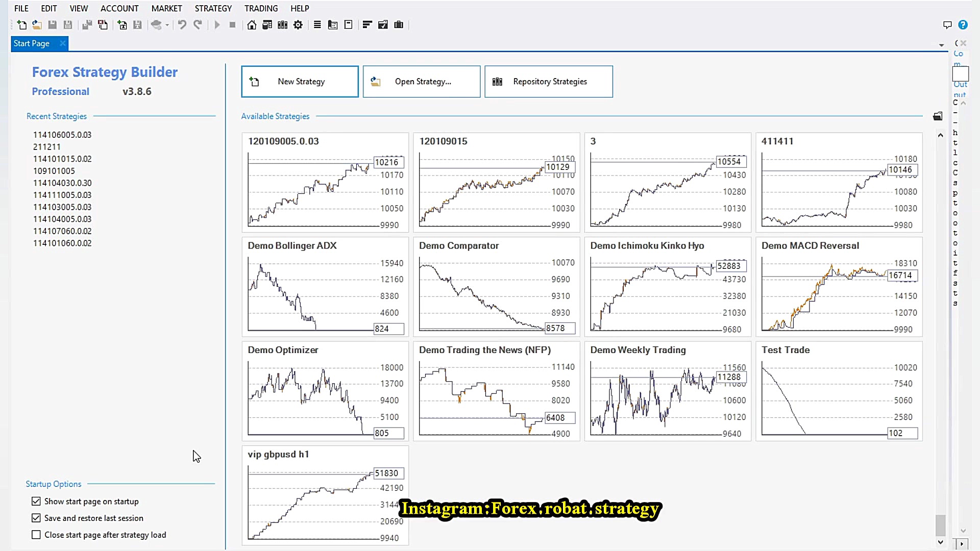Click the Repository Strategies button
This screenshot has height=551, width=980.
549,82
